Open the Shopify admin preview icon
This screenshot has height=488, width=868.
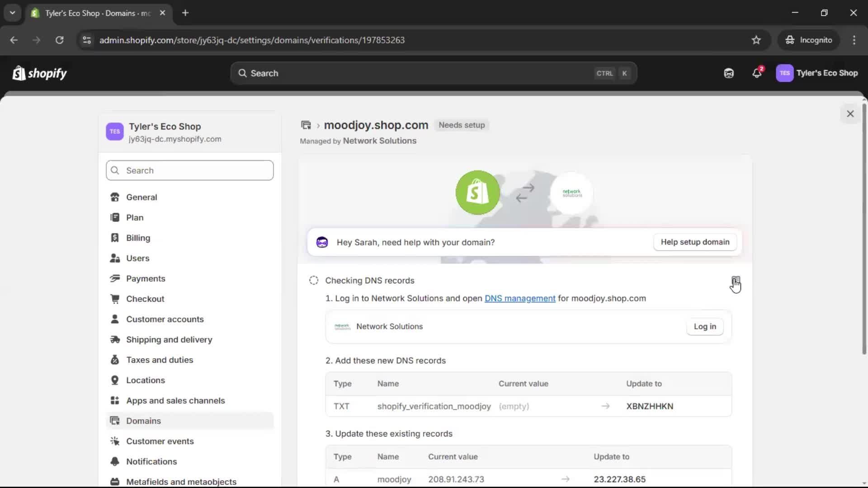[728, 73]
